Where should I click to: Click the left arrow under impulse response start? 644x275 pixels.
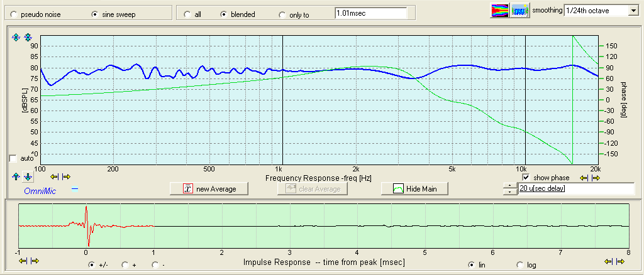point(24,261)
